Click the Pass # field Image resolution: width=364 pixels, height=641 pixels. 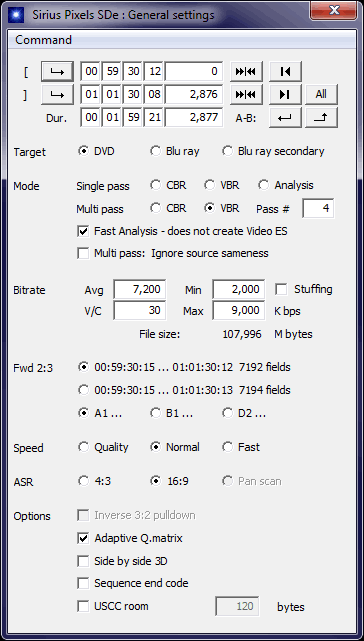[x=318, y=208]
